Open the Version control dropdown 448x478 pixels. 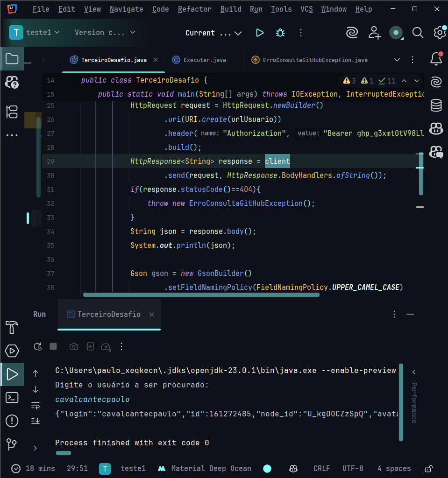coord(105,32)
